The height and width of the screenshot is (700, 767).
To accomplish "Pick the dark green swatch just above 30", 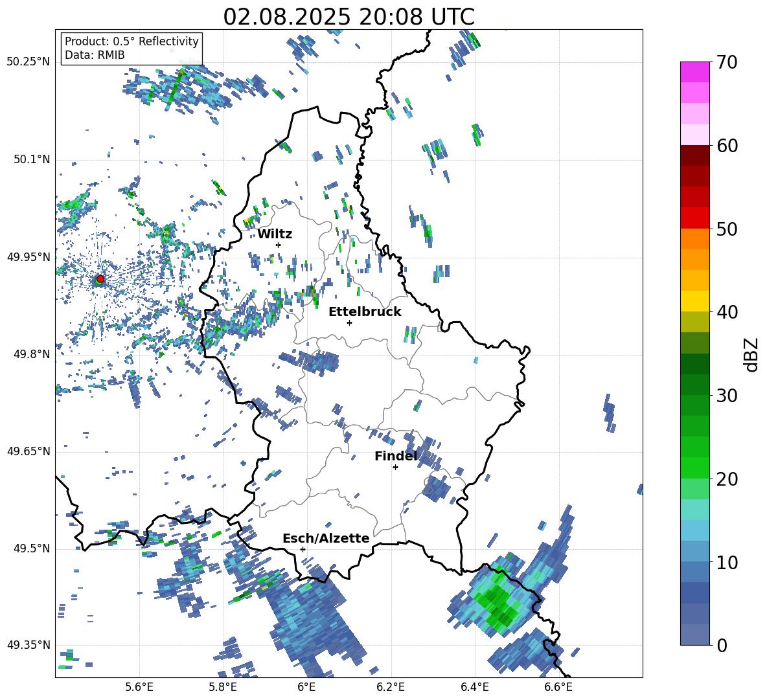I will coord(695,385).
